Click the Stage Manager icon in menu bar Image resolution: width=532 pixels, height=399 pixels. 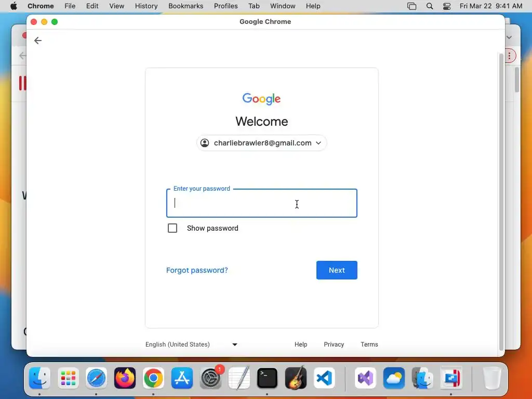[x=411, y=6]
